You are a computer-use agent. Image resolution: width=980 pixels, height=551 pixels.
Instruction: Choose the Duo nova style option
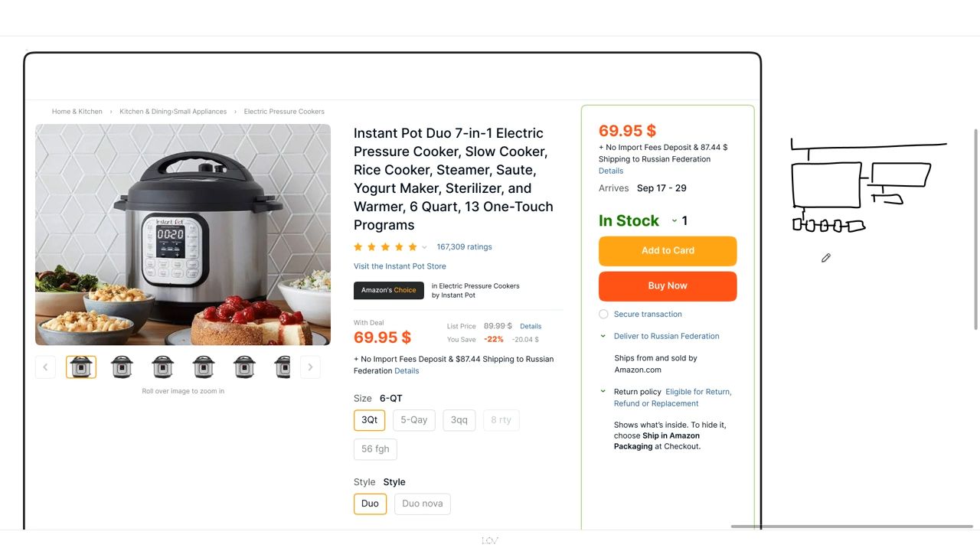tap(423, 504)
